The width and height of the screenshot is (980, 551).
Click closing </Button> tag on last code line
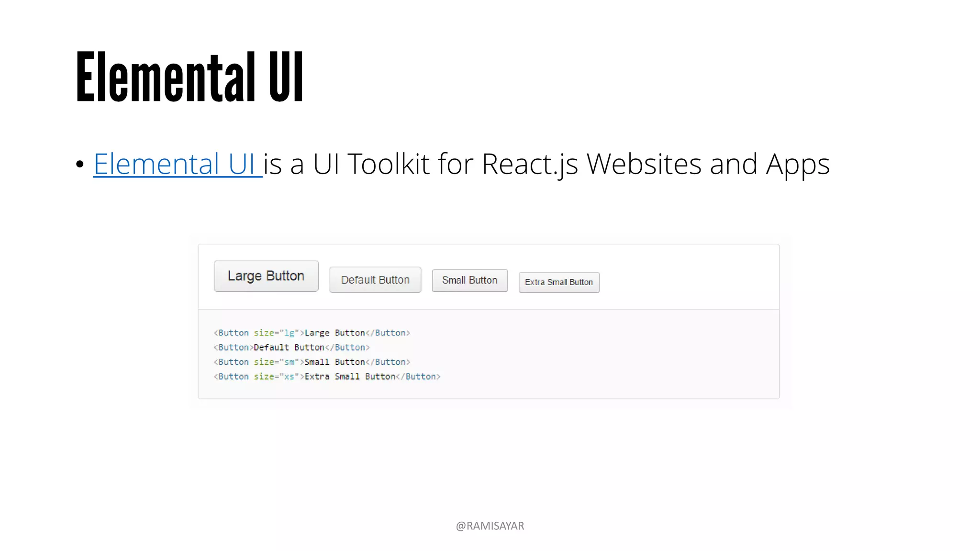pyautogui.click(x=418, y=376)
